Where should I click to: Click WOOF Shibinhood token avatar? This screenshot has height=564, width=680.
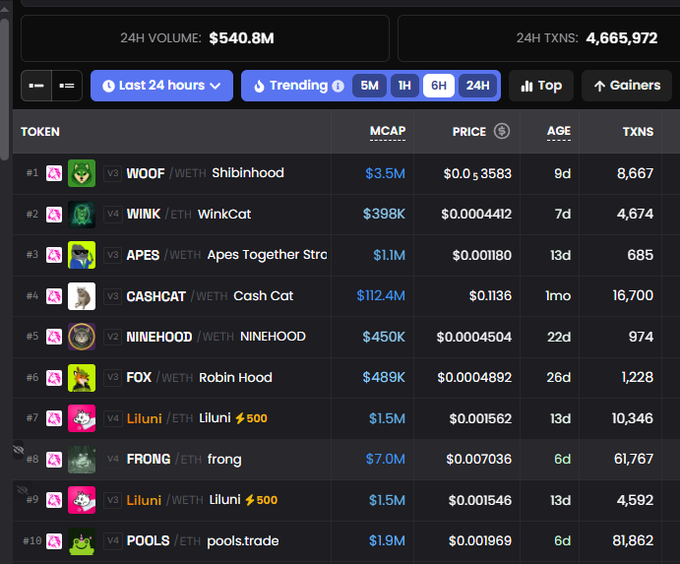(x=82, y=173)
